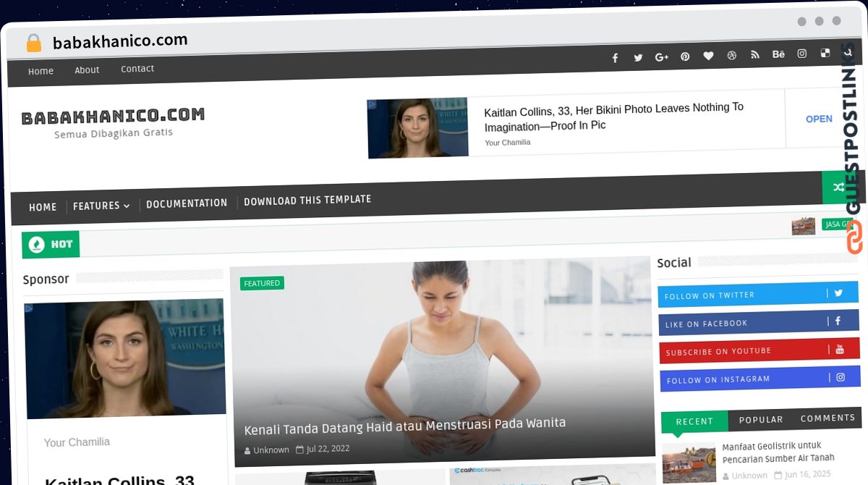Click the RSS feed icon
Screen dimensions: 868x485
pos(755,55)
